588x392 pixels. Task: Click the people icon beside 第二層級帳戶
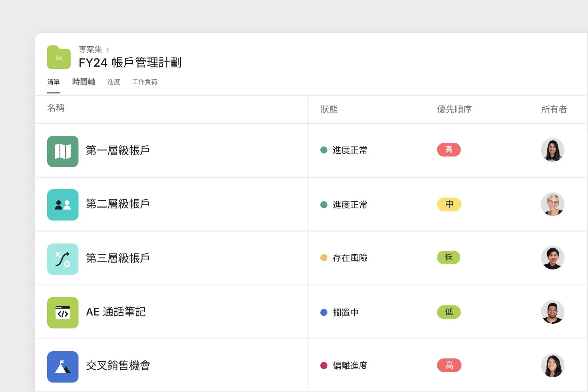click(63, 205)
